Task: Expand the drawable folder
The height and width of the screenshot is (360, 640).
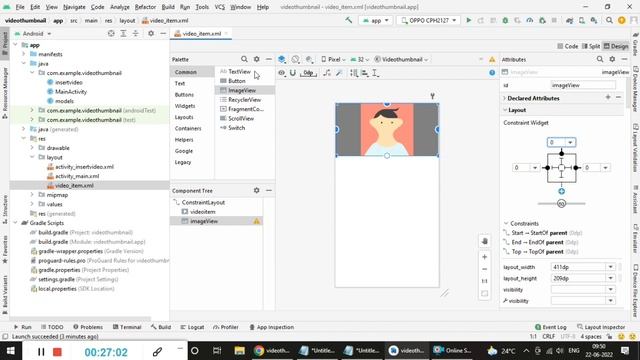Action: [x=32, y=148]
